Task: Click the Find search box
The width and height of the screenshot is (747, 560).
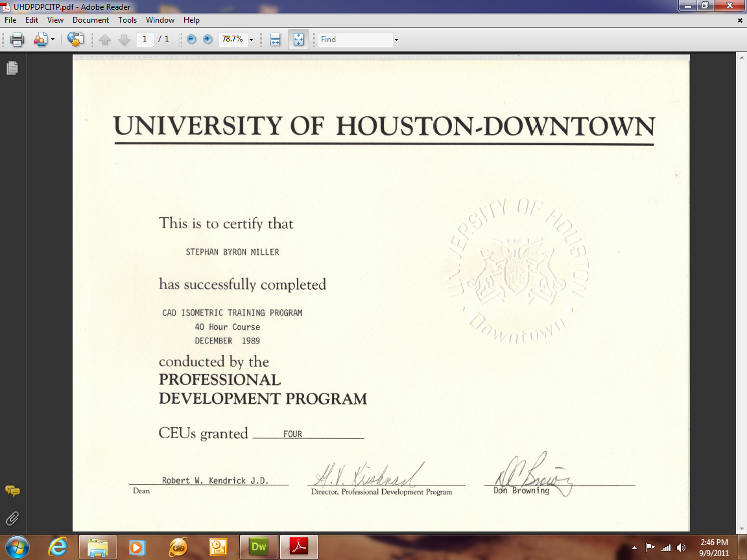Action: [355, 40]
